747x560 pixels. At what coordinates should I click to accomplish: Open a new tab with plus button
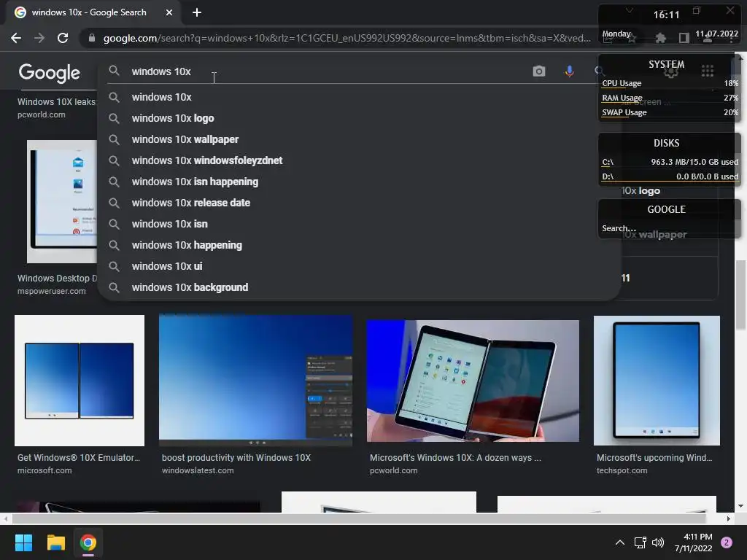tap(197, 12)
